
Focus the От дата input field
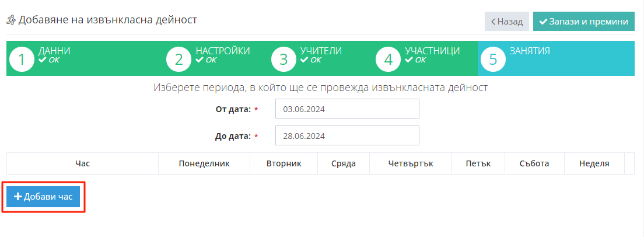point(347,109)
